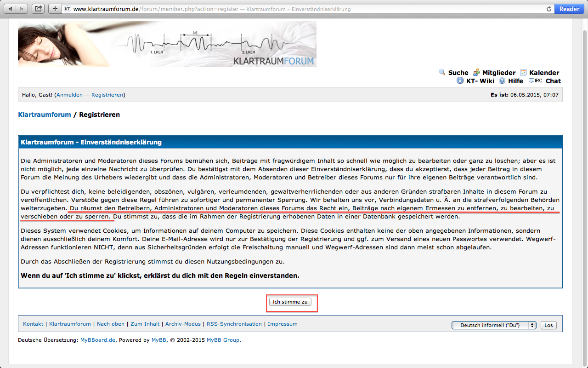The image size is (588, 368).
Task: Open the Safari share icon
Action: click(x=38, y=9)
